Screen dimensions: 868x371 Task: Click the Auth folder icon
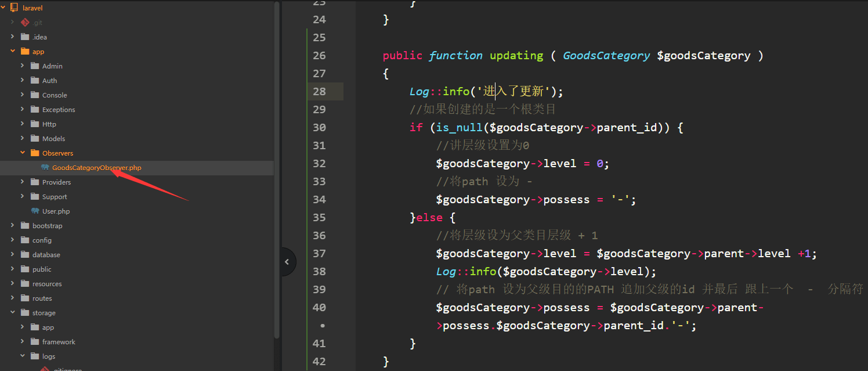click(x=34, y=80)
